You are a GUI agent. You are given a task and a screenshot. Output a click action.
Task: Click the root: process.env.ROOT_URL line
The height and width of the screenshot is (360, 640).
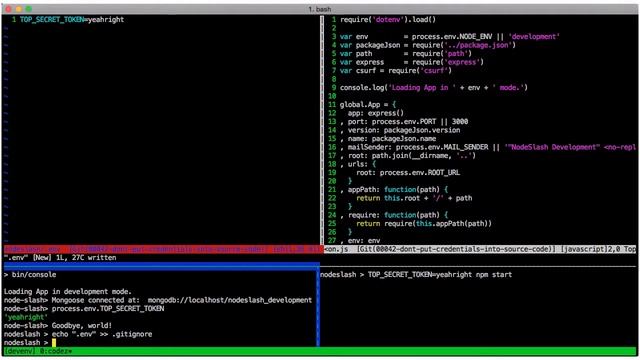[408, 173]
